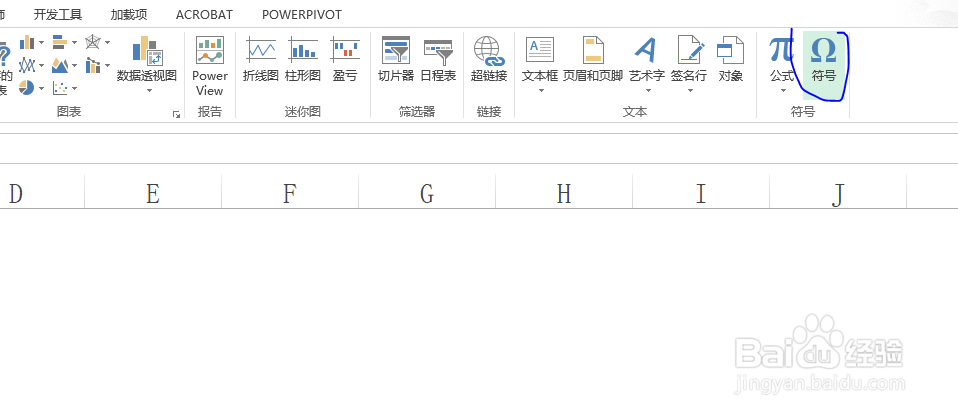Expand the pie chart dropdown arrow
The height and width of the screenshot is (416, 958).
click(41, 89)
